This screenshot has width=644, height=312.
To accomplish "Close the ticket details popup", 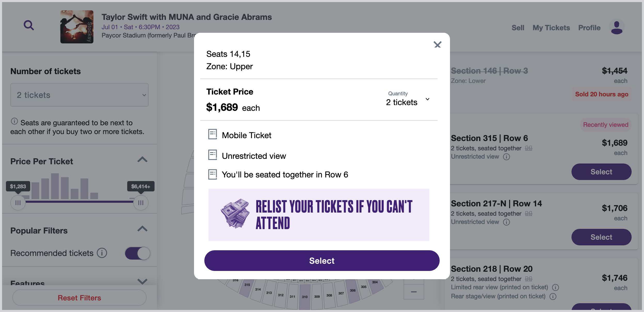I will tap(437, 45).
